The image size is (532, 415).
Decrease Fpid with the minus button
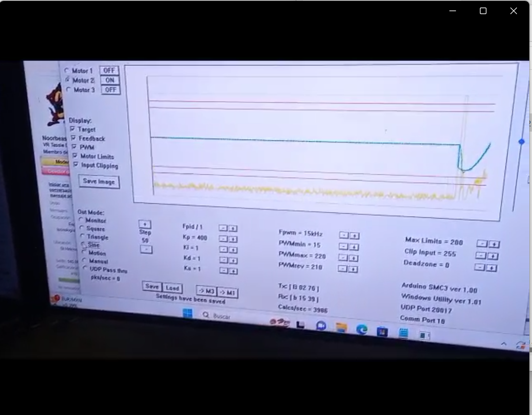[x=223, y=228]
